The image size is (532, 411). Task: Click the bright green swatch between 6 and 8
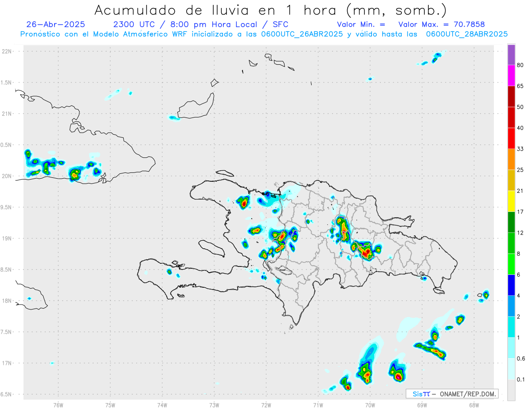511,264
